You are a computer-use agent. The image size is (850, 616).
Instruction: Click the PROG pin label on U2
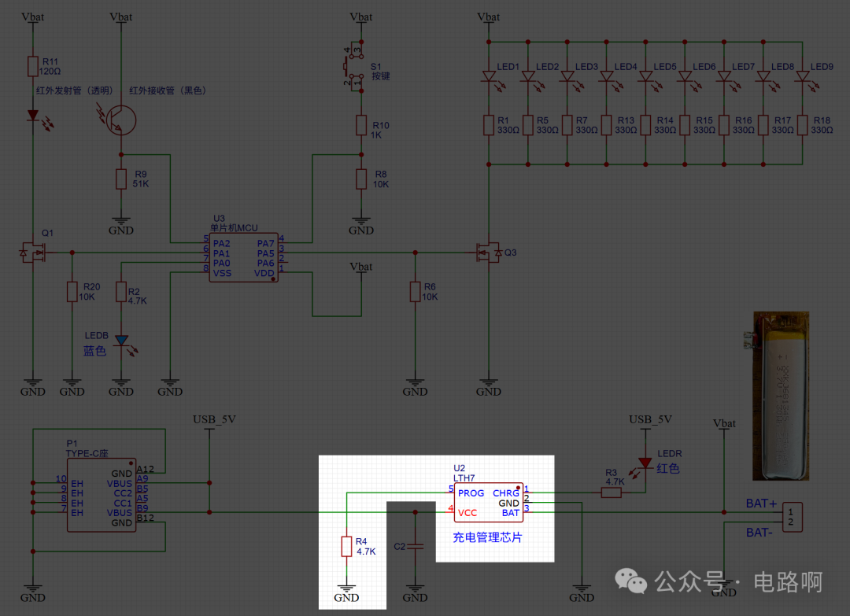471,493
